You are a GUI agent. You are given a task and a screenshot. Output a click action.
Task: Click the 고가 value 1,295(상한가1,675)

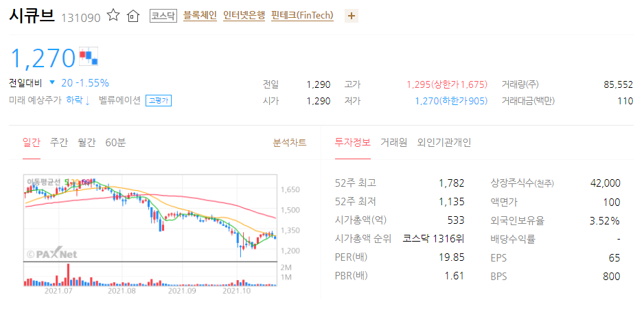tap(447, 84)
